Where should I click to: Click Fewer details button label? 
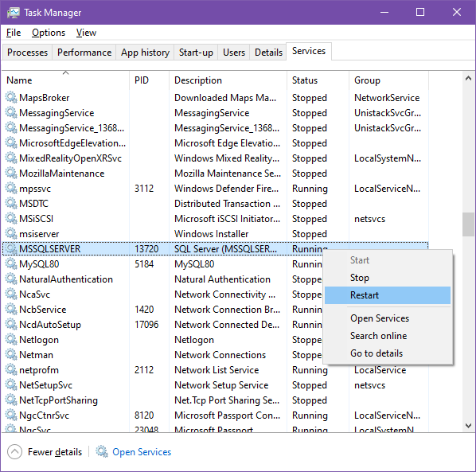(x=55, y=452)
